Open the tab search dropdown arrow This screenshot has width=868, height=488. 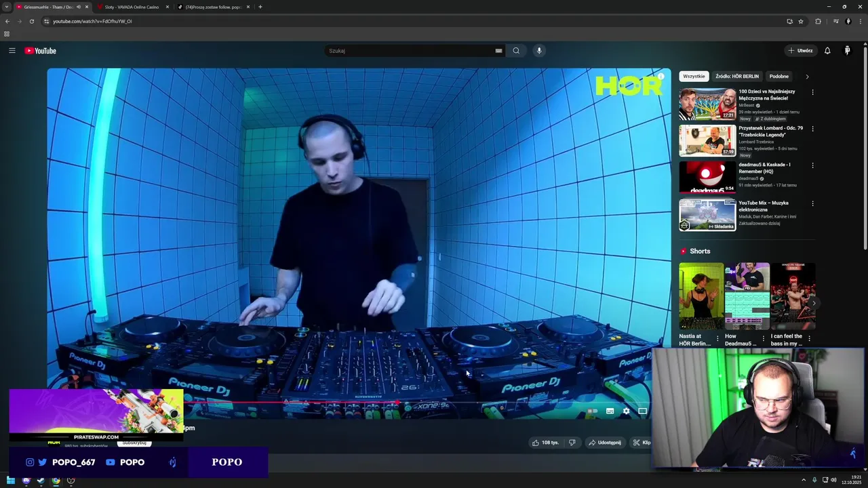coord(7,7)
